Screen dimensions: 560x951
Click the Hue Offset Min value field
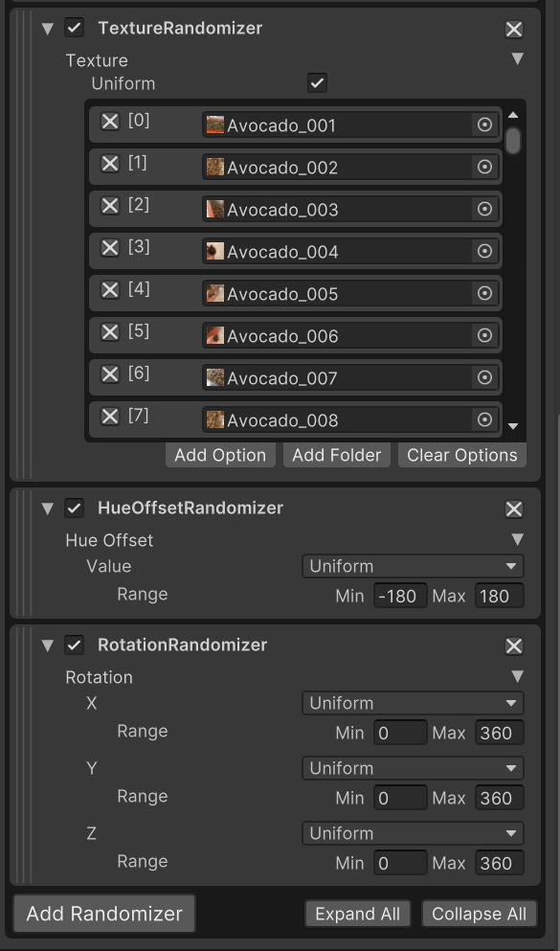(400, 597)
